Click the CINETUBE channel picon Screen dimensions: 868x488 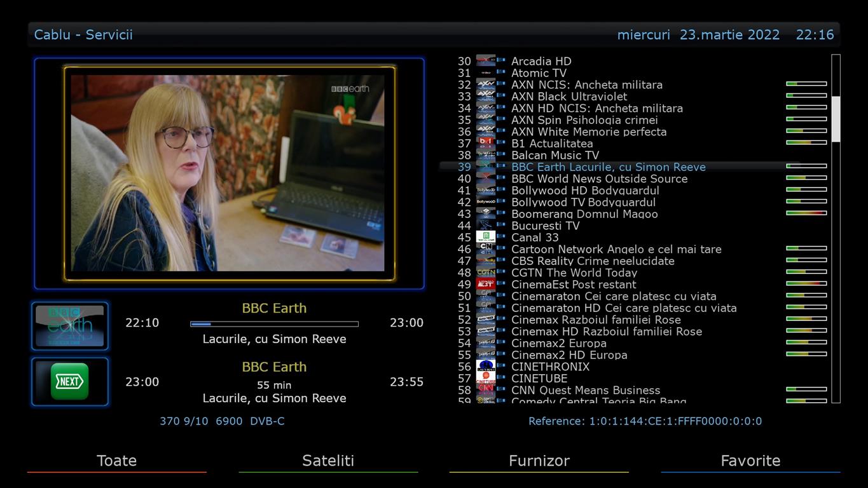tap(486, 379)
